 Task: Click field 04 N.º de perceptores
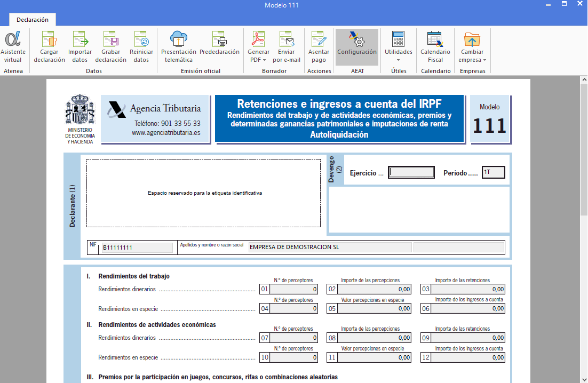click(x=293, y=308)
